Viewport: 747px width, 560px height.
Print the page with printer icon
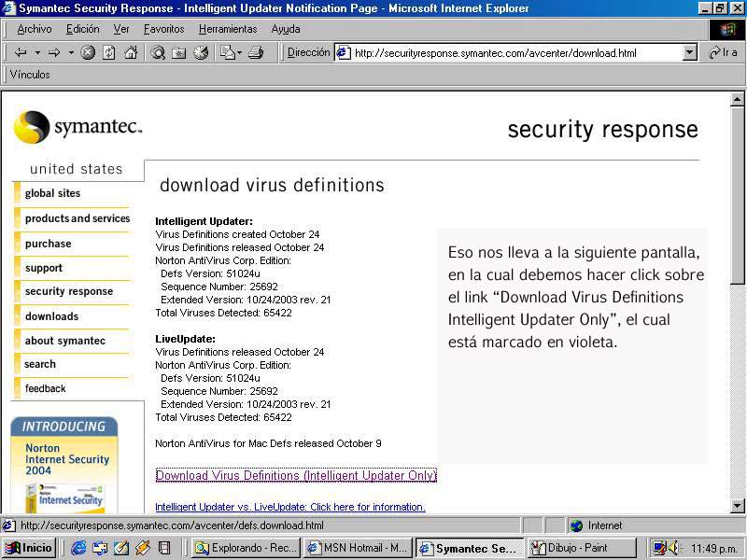[256, 53]
